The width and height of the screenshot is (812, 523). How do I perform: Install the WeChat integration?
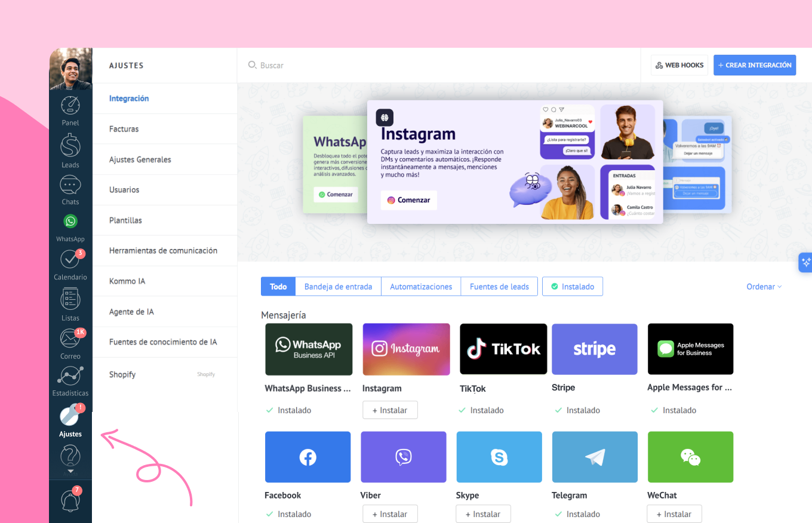point(674,514)
